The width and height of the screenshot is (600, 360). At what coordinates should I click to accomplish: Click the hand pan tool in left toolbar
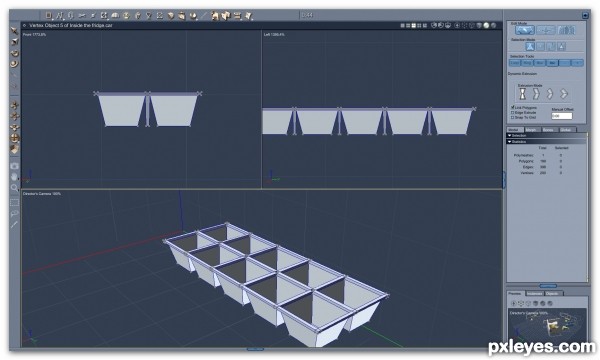(15, 177)
